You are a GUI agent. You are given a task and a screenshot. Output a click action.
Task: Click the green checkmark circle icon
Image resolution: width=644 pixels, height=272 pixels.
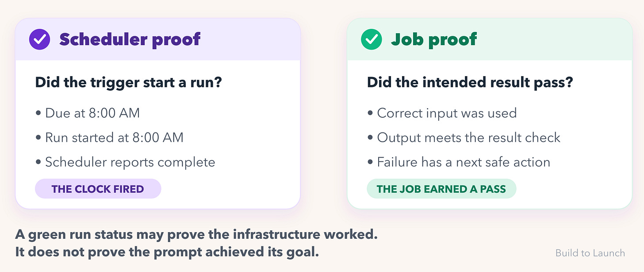[372, 40]
